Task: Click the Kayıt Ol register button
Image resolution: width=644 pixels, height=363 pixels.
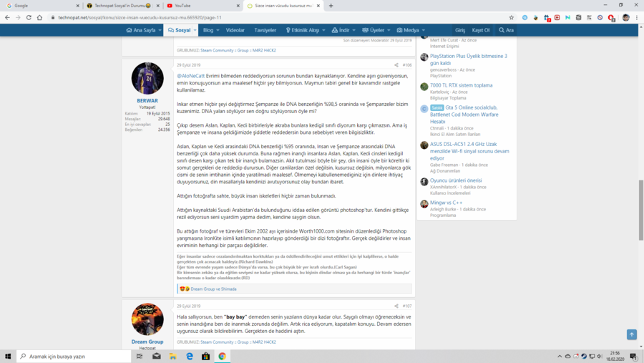Action: [481, 30]
